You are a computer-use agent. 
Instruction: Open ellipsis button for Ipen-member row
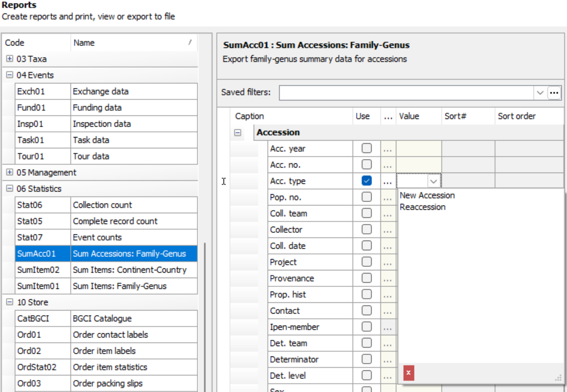[x=388, y=327]
